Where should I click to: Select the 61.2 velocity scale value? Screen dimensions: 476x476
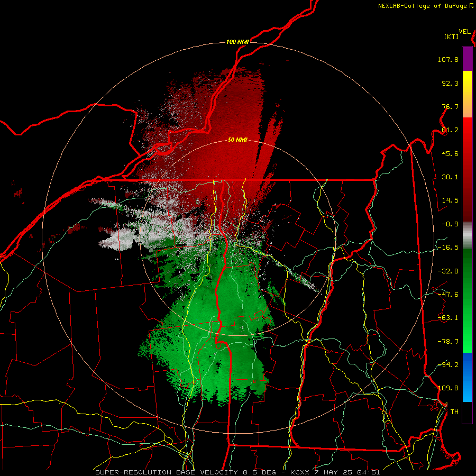[450, 130]
